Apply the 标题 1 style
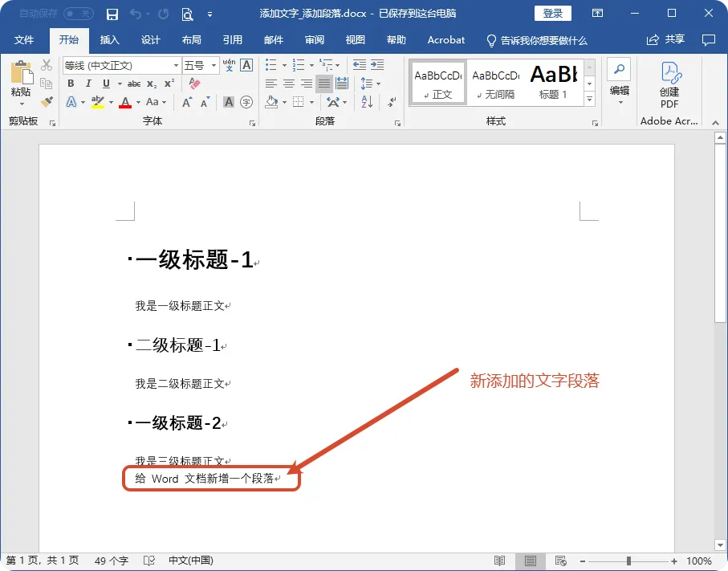This screenshot has width=728, height=571. point(554,83)
